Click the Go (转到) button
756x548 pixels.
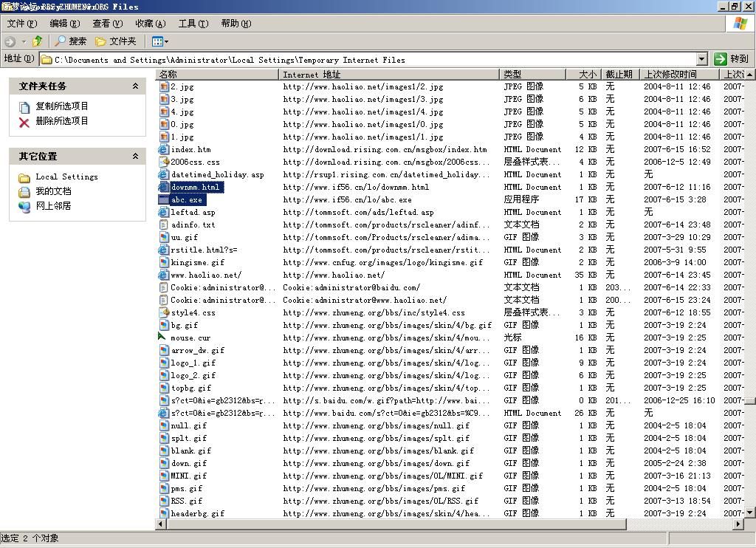[x=732, y=59]
